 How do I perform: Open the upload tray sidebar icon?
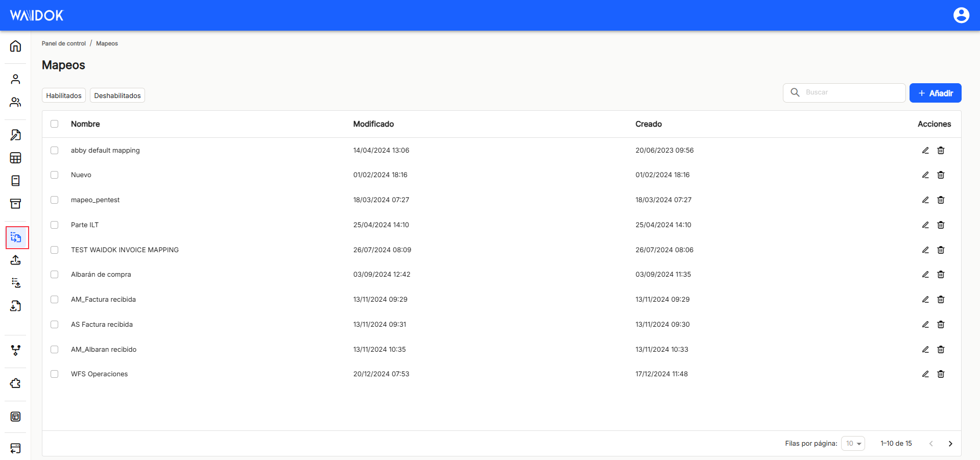[15, 260]
